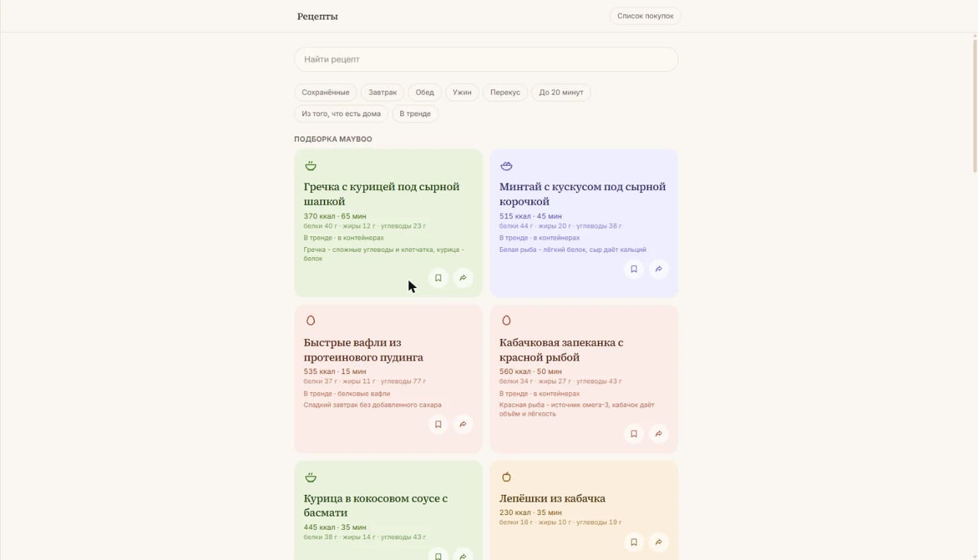Image resolution: width=978 pixels, height=560 pixels.
Task: Open the Список покупок shopping list
Action: click(646, 16)
